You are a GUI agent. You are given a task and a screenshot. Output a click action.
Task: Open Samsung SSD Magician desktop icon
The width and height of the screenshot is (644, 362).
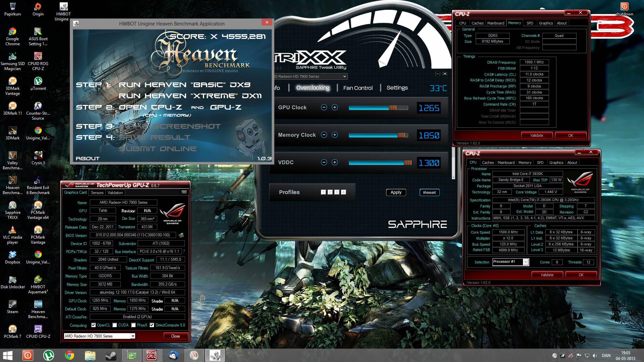pyautogui.click(x=12, y=61)
